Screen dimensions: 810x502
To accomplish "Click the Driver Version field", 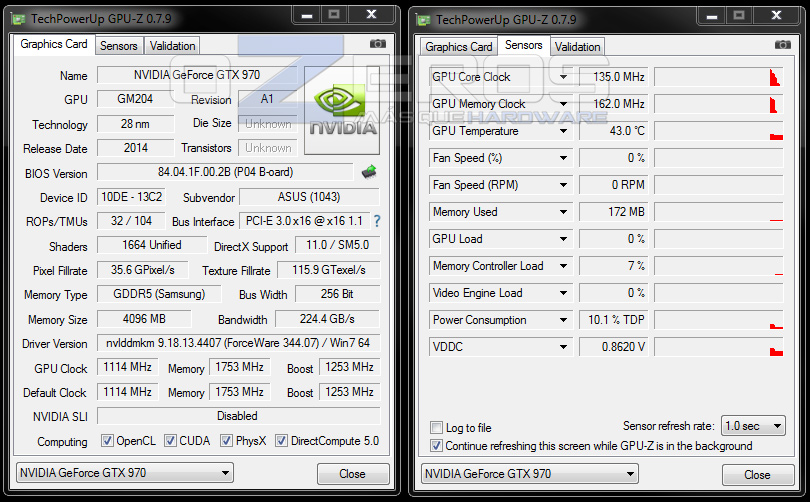I will point(238,343).
